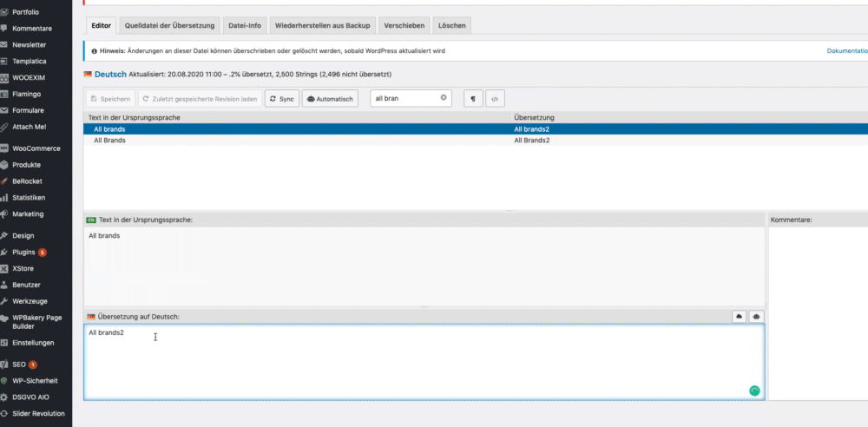Clear the search filter field
The height and width of the screenshot is (427, 868).
(444, 98)
